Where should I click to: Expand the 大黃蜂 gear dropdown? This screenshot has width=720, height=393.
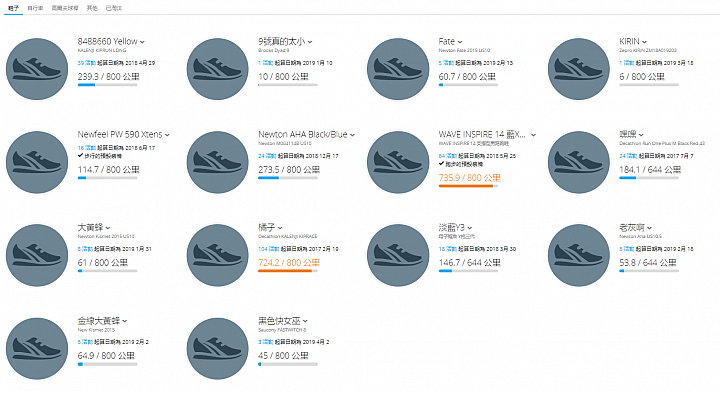[108, 228]
